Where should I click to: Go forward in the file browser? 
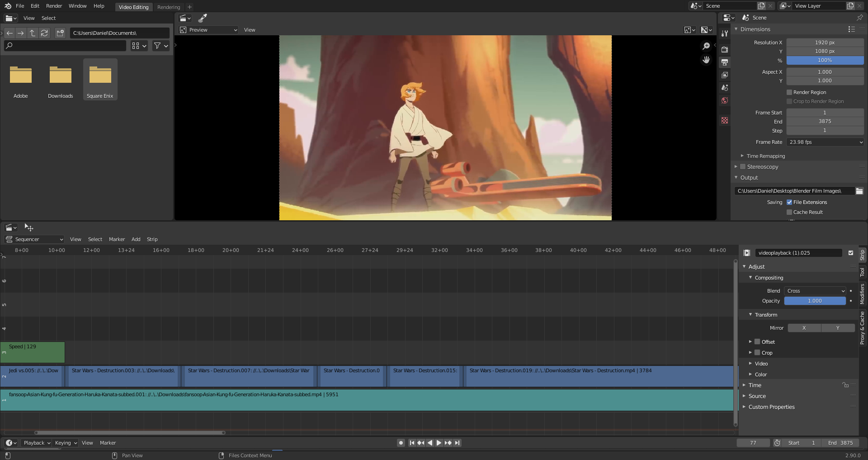(21, 33)
